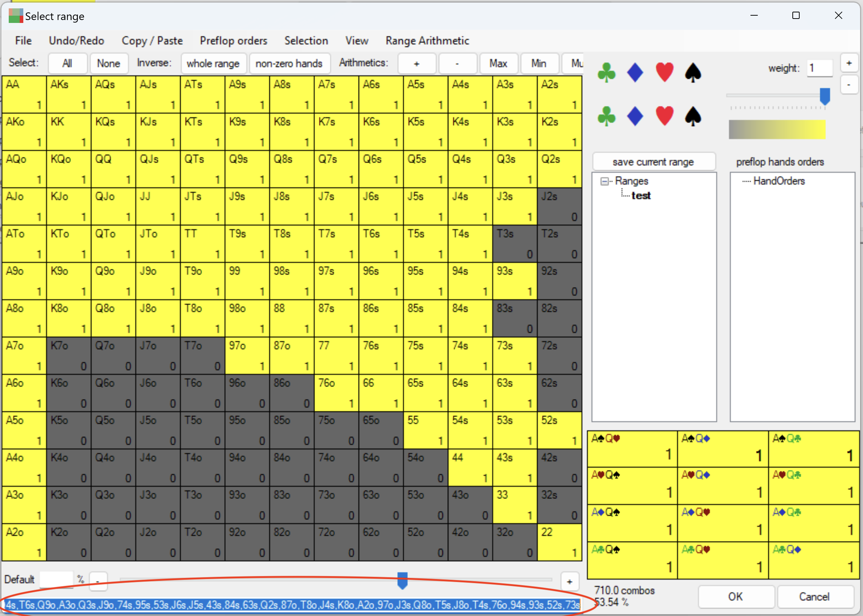Select the HandOrders tree item
The image size is (863, 616).
tap(779, 181)
